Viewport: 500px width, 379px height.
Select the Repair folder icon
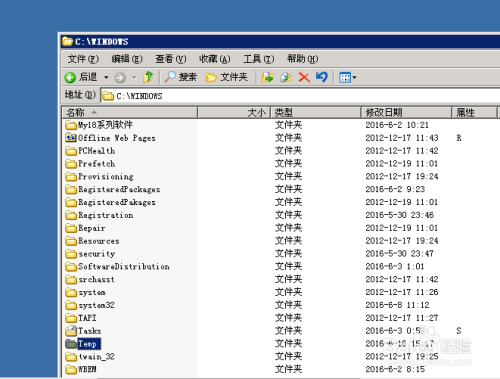71,228
